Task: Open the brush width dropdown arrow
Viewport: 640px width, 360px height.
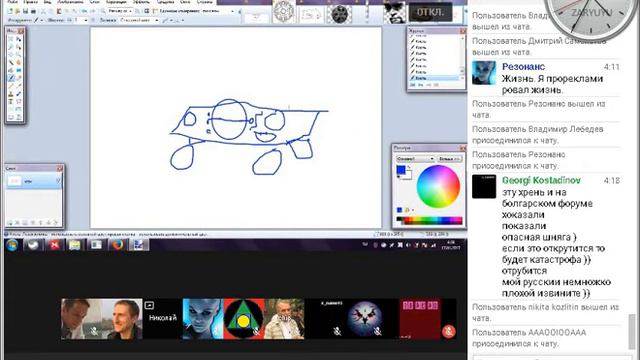Action: click(x=86, y=20)
